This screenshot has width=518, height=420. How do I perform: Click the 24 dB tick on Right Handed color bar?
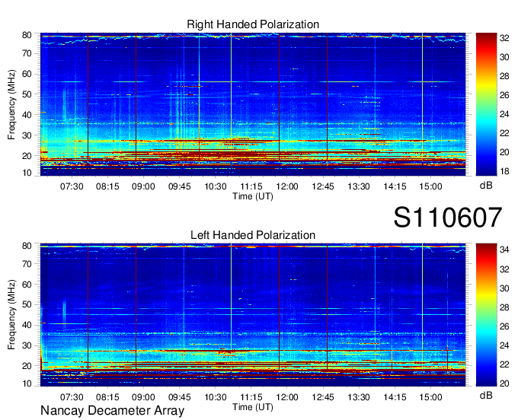click(504, 114)
